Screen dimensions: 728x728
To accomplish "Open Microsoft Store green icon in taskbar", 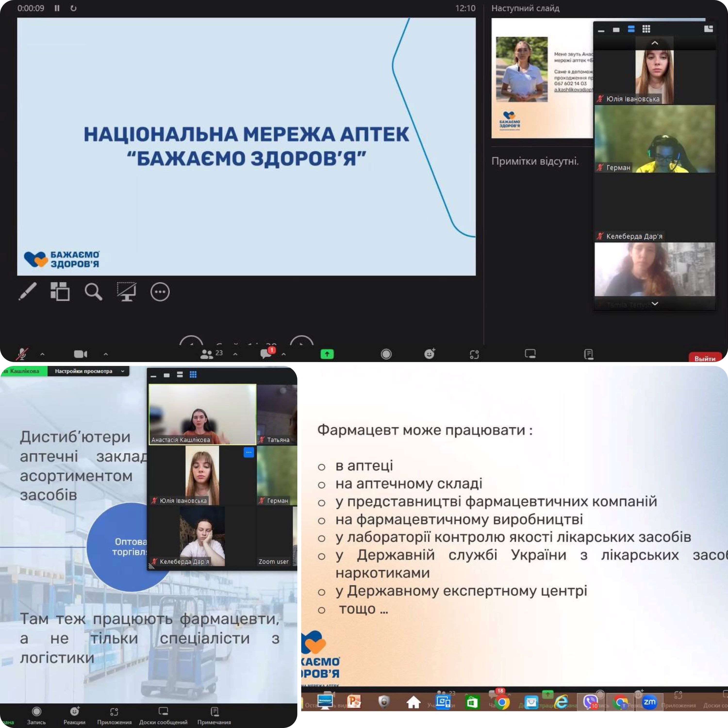I will pos(472,702).
